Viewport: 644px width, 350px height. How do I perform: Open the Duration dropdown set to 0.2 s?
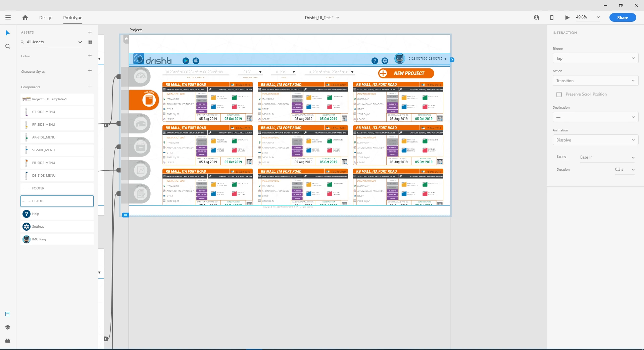pyautogui.click(x=625, y=170)
